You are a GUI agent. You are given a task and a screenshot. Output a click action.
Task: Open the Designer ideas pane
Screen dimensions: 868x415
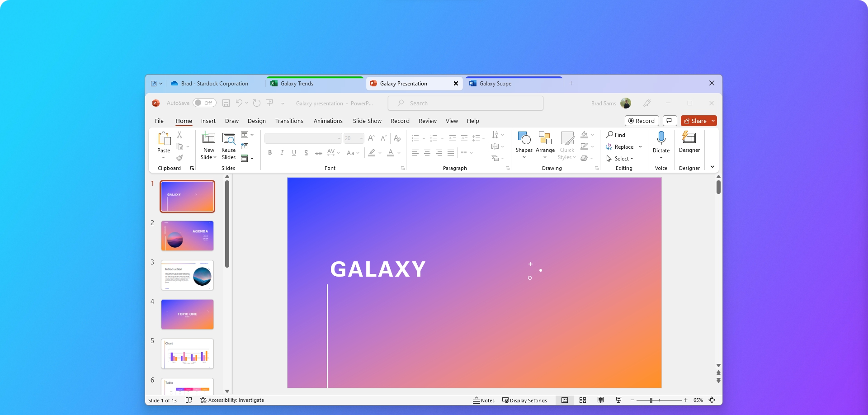[689, 142]
